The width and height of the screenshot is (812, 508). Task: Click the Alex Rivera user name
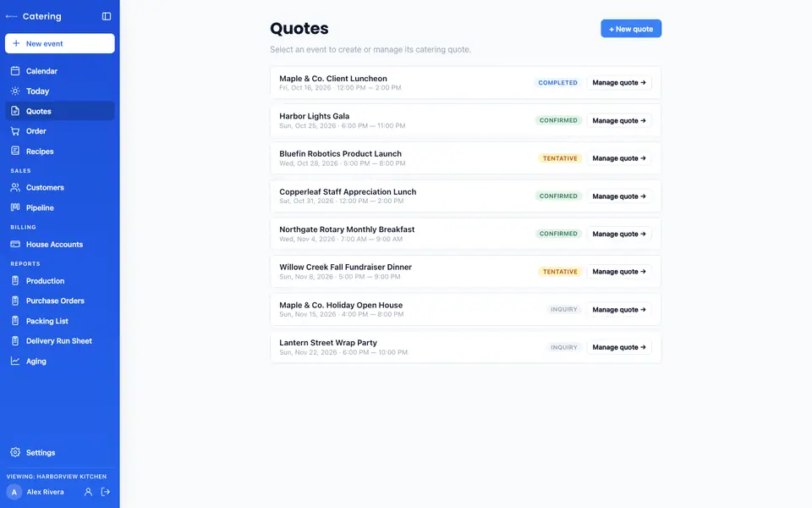pyautogui.click(x=45, y=492)
